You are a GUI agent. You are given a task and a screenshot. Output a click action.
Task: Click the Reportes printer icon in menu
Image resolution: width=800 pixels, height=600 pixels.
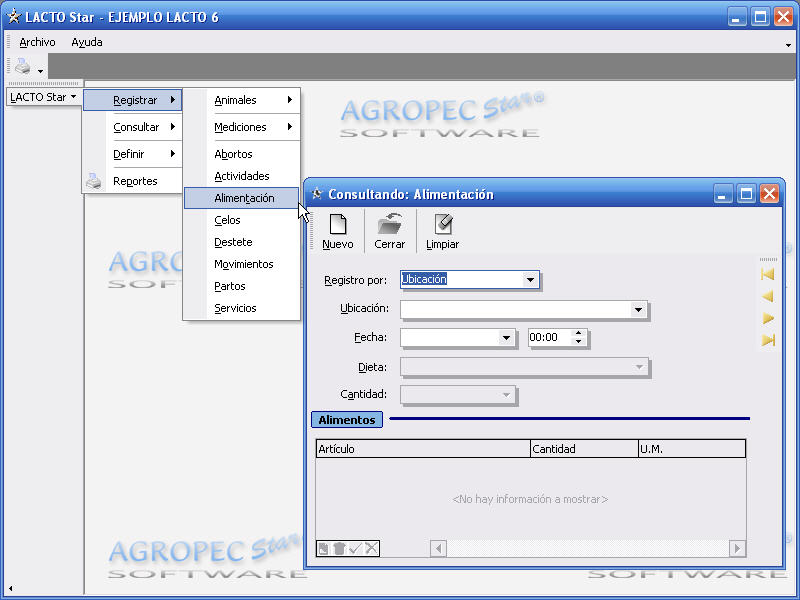94,181
